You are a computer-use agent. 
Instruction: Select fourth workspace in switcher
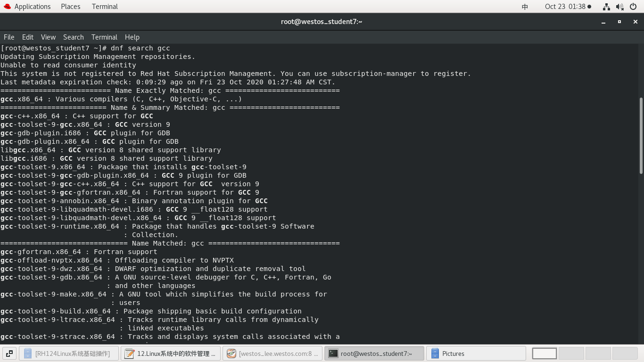[x=625, y=354]
